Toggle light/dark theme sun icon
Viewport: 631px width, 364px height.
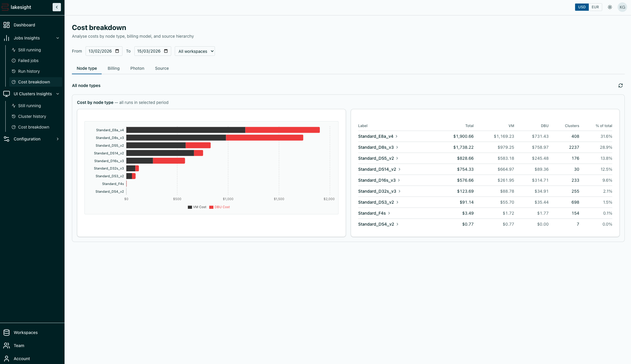click(x=610, y=7)
